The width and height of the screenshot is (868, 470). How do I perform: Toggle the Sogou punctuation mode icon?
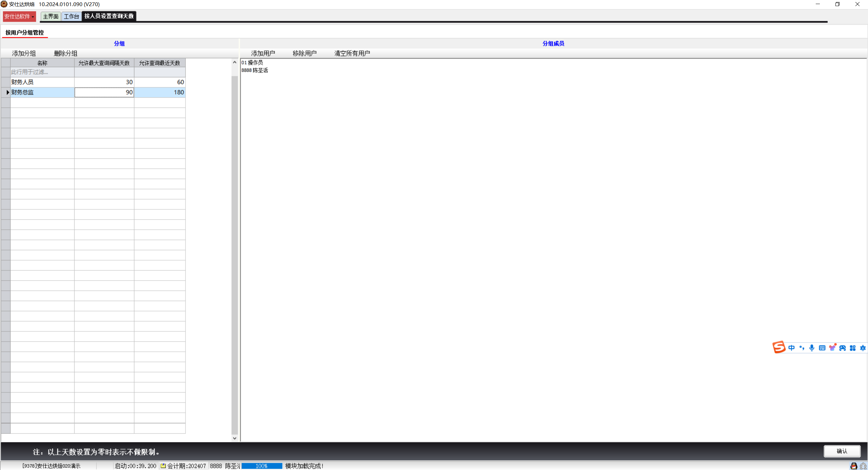pyautogui.click(x=802, y=348)
